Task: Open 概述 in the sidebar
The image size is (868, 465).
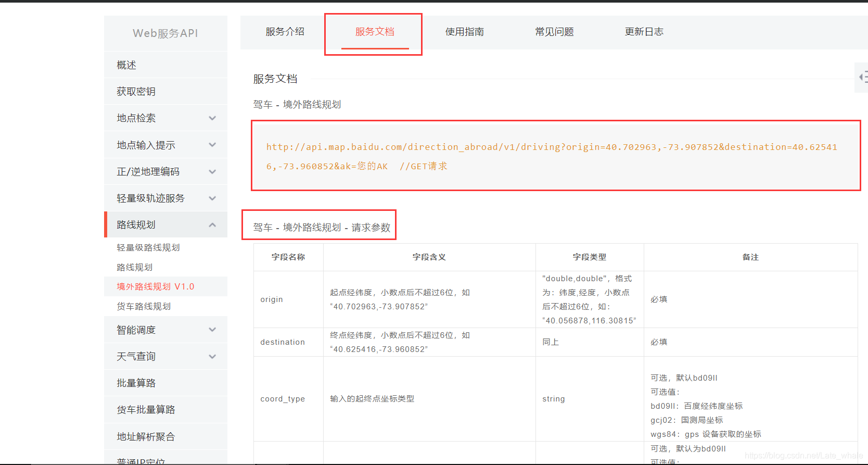Action: (x=165, y=65)
